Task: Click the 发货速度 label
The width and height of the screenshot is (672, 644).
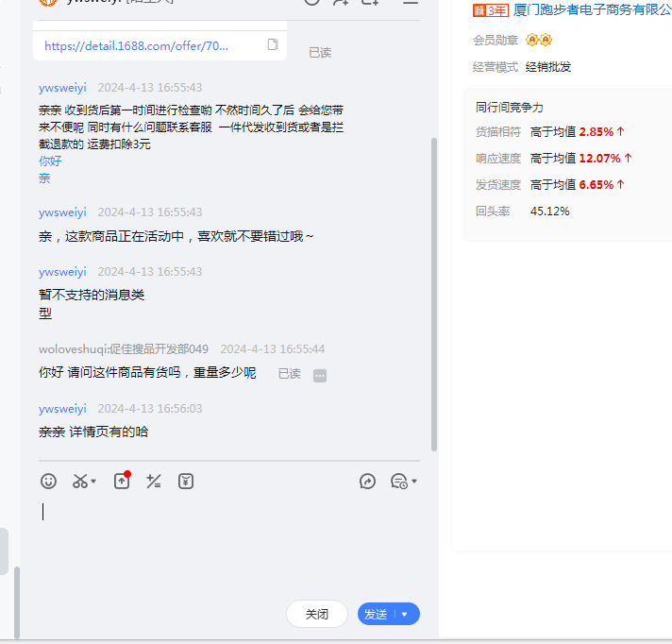Action: tap(498, 185)
